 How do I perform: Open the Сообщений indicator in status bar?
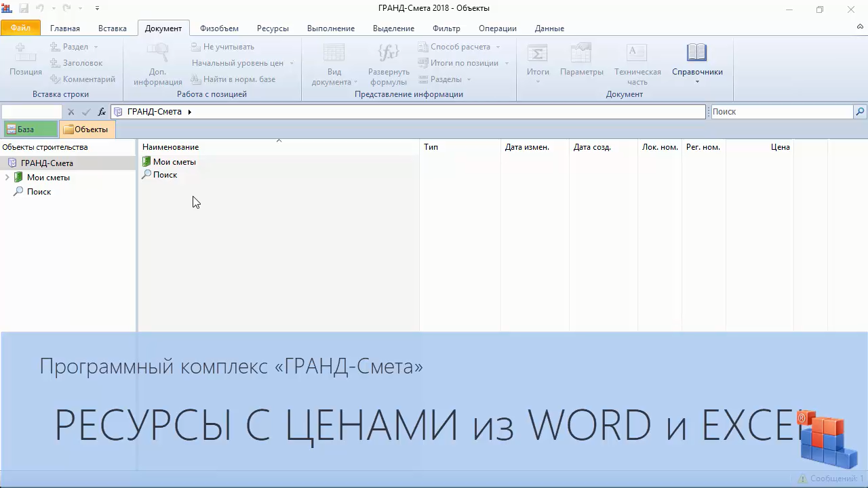[x=831, y=479]
